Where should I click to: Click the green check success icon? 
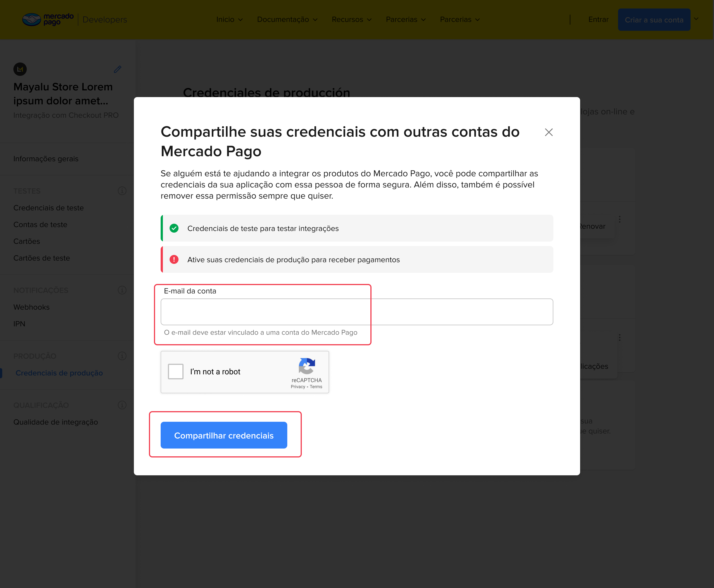click(x=174, y=228)
